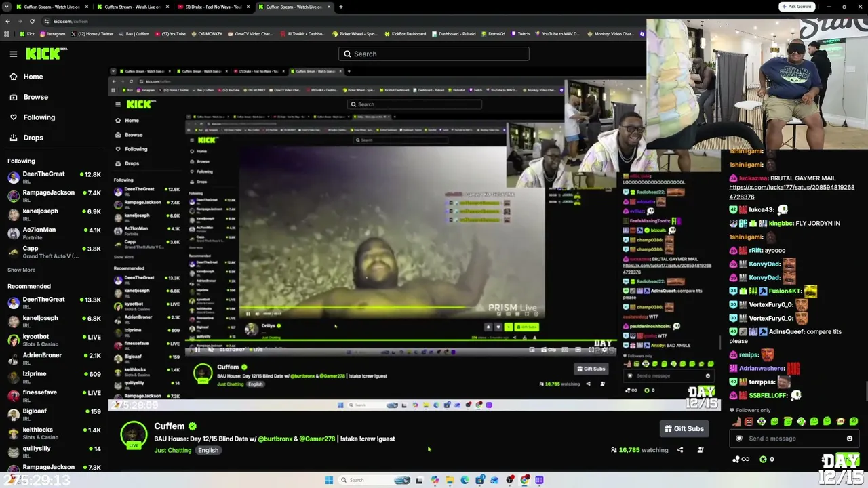Expand Following list with Show More

(21, 270)
